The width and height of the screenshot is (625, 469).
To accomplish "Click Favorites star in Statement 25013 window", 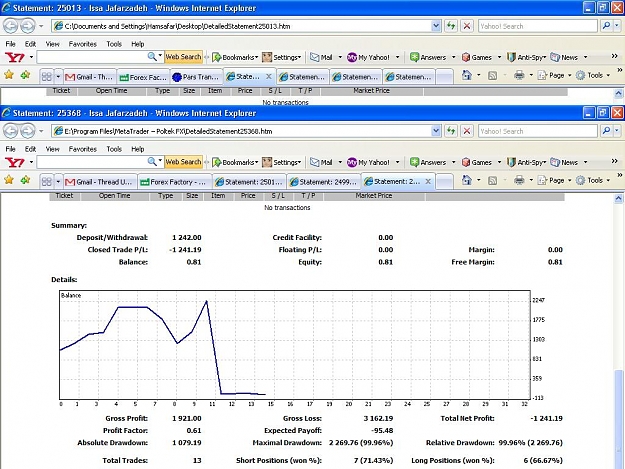I will tap(9, 75).
